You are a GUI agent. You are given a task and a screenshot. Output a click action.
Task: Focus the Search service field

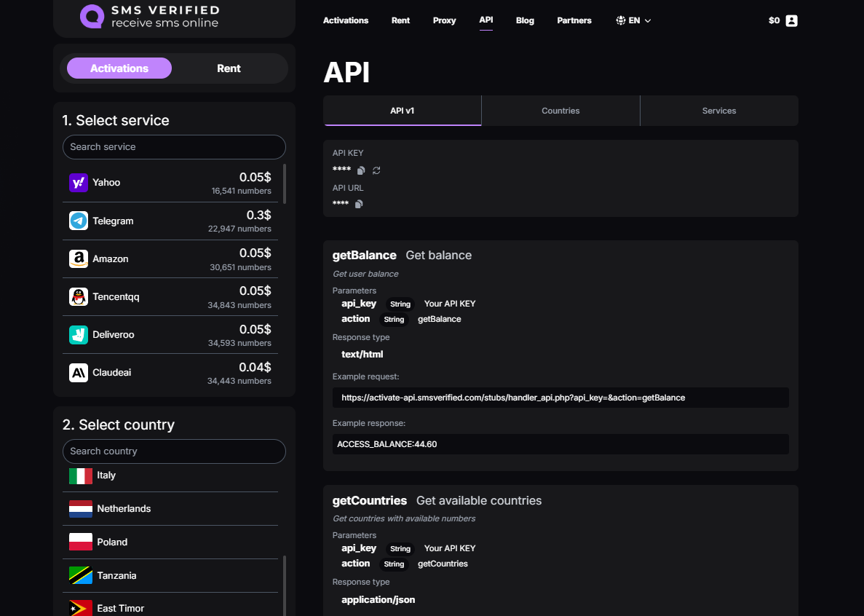(174, 147)
